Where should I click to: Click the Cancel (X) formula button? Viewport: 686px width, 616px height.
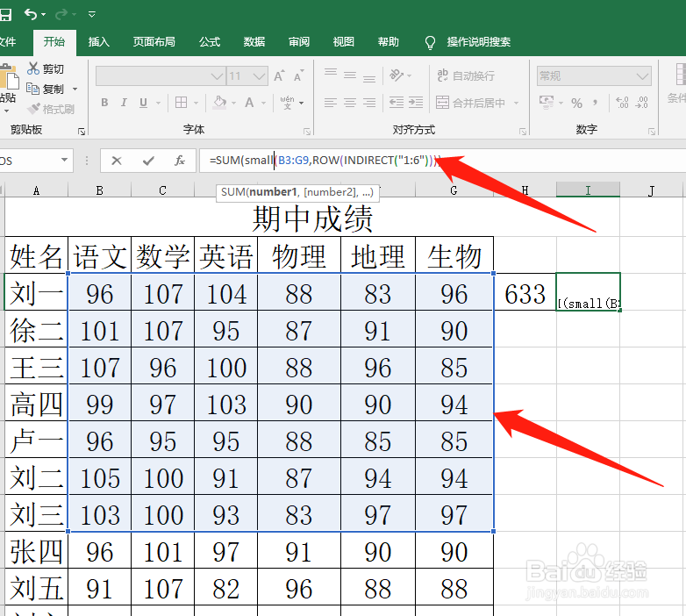pos(117,161)
